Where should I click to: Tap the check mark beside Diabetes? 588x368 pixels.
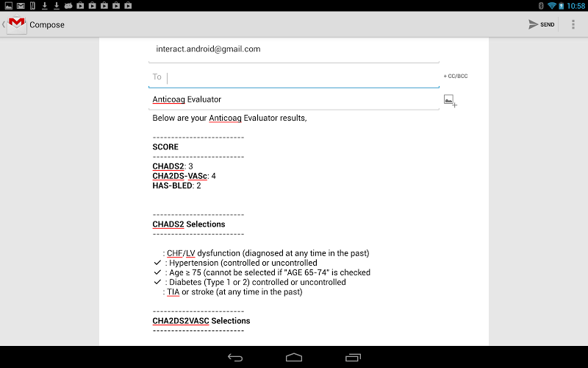[x=157, y=282]
